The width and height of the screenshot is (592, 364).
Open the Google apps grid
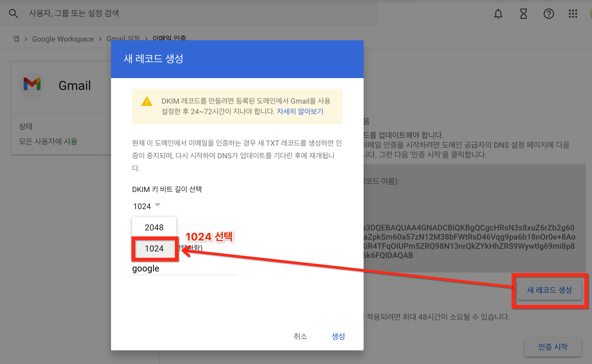pyautogui.click(x=573, y=14)
